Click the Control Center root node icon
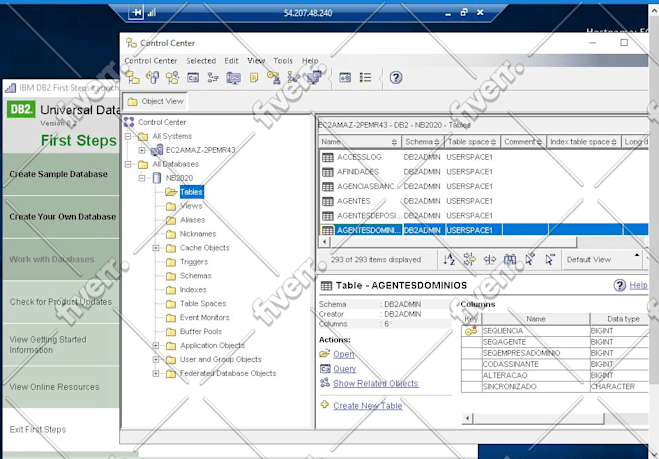Viewport: 659px width, 459px height. click(x=129, y=122)
